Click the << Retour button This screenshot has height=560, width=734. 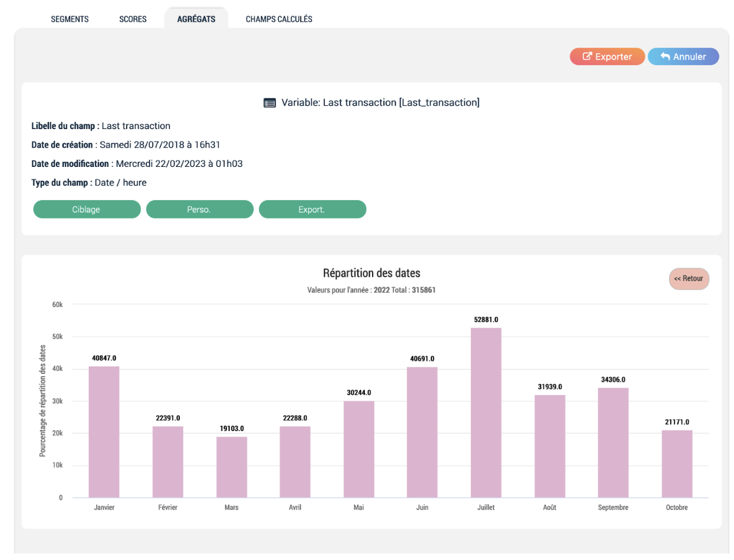689,279
